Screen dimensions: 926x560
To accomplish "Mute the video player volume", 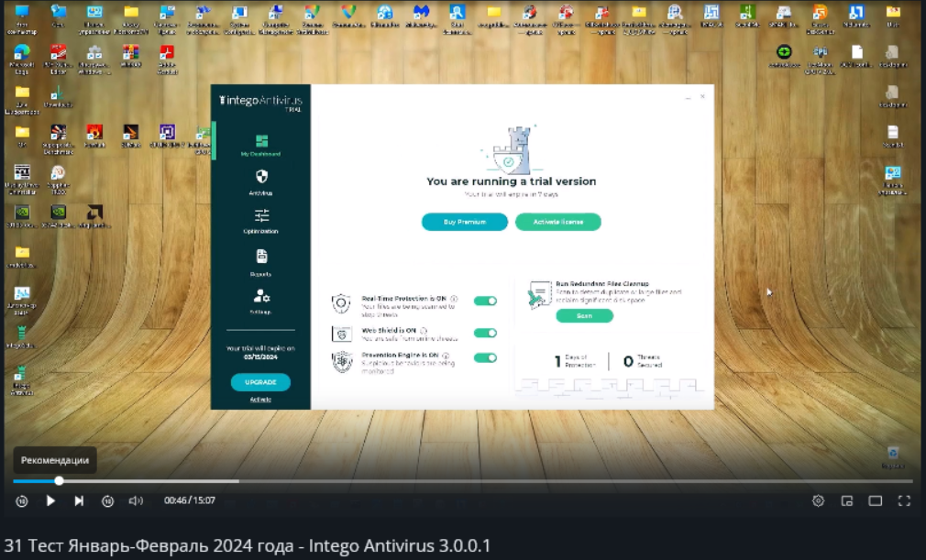I will point(136,501).
